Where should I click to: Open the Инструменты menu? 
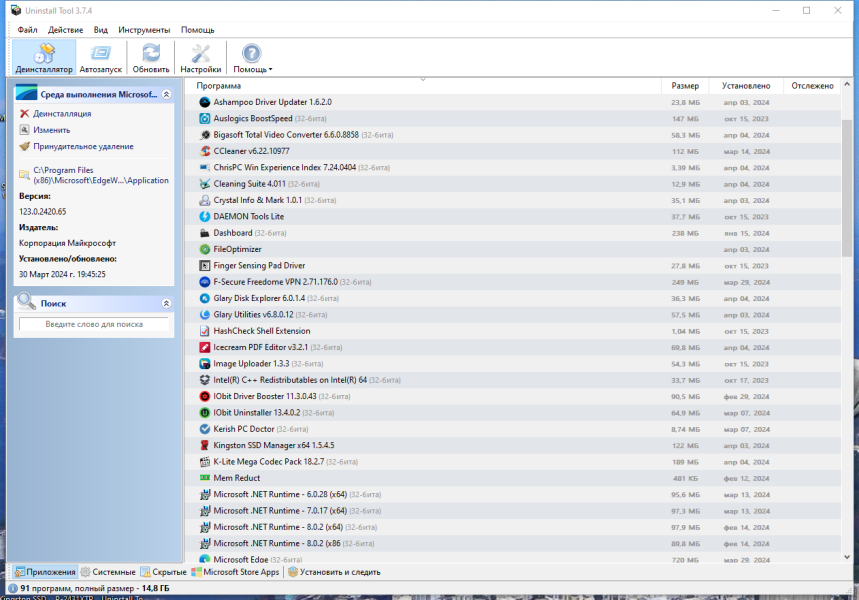coord(144,30)
